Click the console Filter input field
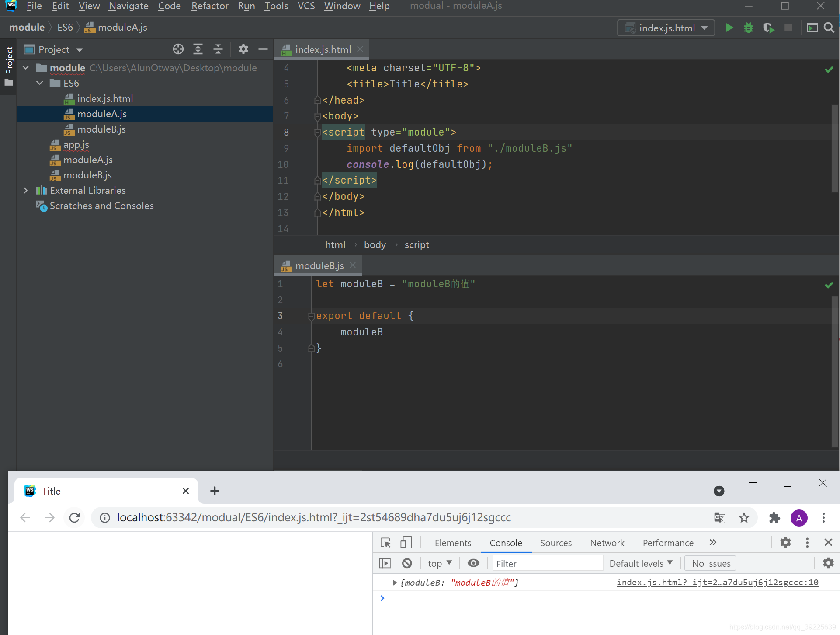The height and width of the screenshot is (635, 840). click(x=548, y=563)
